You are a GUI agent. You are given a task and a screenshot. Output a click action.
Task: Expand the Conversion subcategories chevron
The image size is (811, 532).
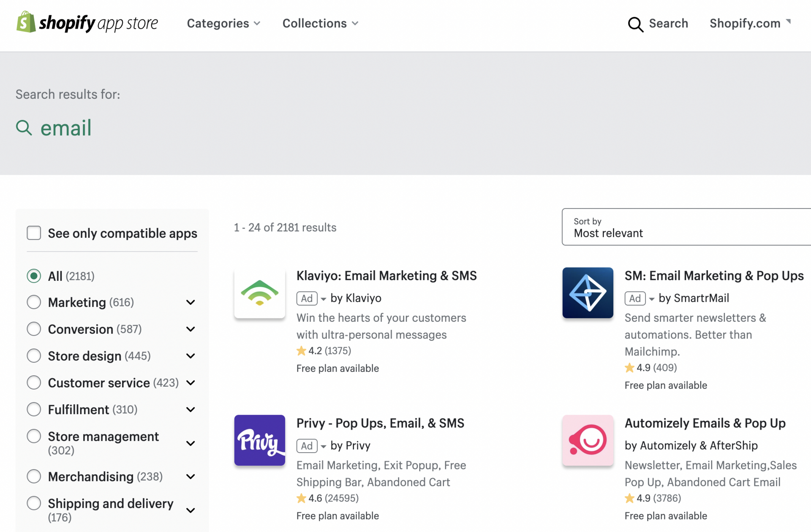191,329
